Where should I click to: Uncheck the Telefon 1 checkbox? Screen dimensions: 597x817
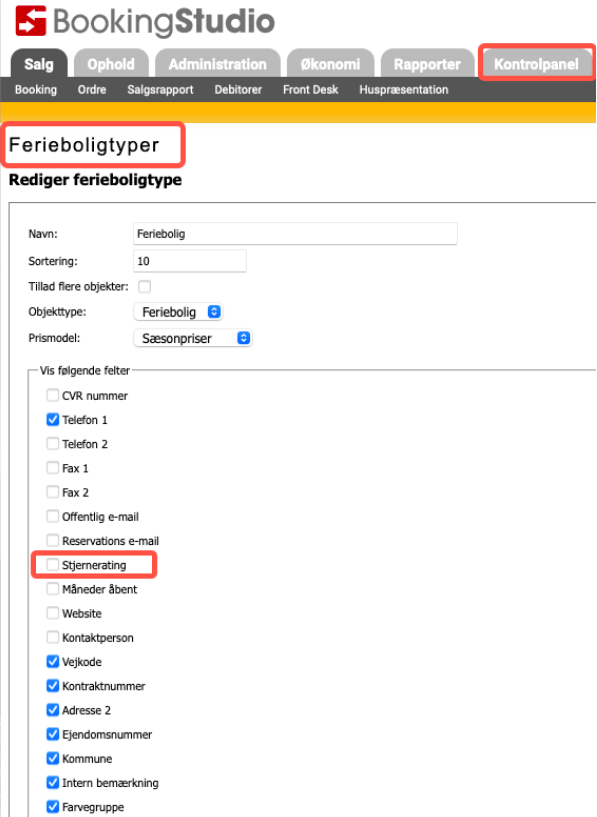point(53,419)
